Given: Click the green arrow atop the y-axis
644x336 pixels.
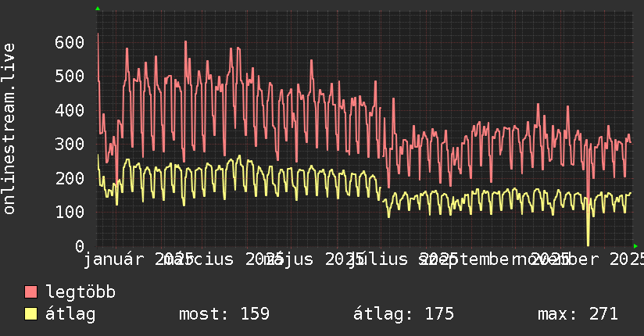Looking at the screenshot, I should [98, 9].
